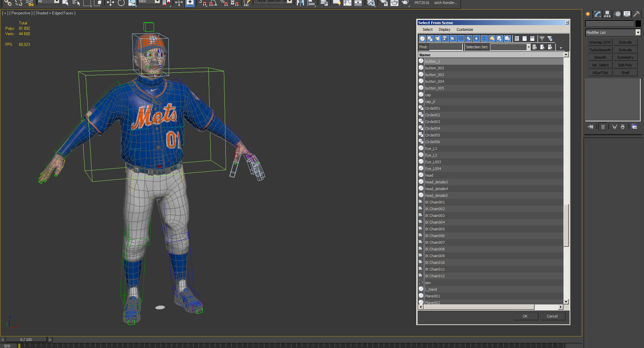Toggle Display Shapes filter icon

click(x=430, y=39)
